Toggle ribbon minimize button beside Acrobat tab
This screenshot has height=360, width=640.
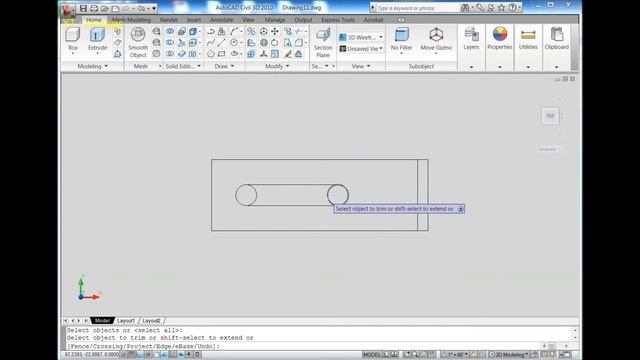click(x=402, y=20)
